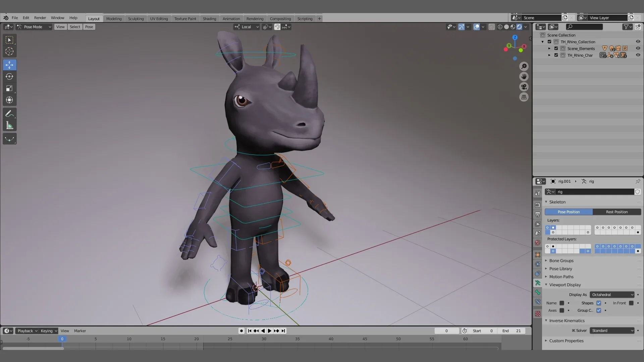Open the Local transform orientation dropdown
644x362 pixels.
point(247,27)
